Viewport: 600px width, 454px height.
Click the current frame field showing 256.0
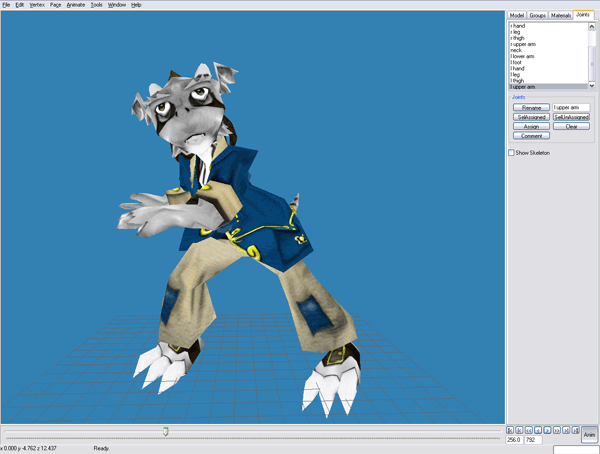pyautogui.click(x=514, y=440)
